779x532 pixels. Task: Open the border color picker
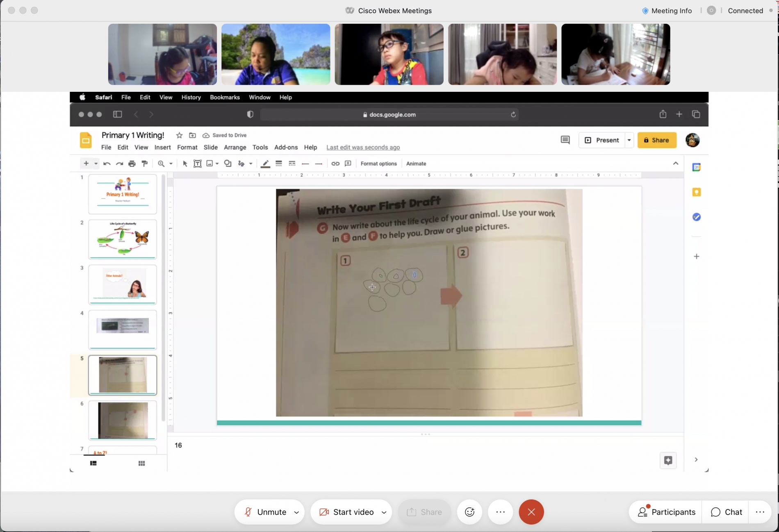(x=265, y=164)
